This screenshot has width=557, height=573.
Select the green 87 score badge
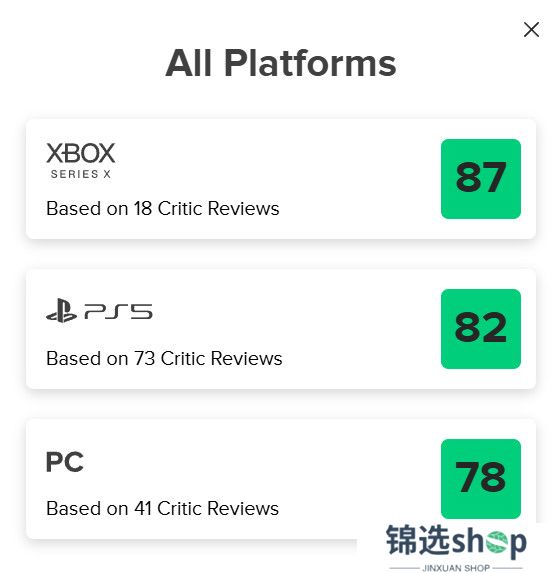point(481,179)
